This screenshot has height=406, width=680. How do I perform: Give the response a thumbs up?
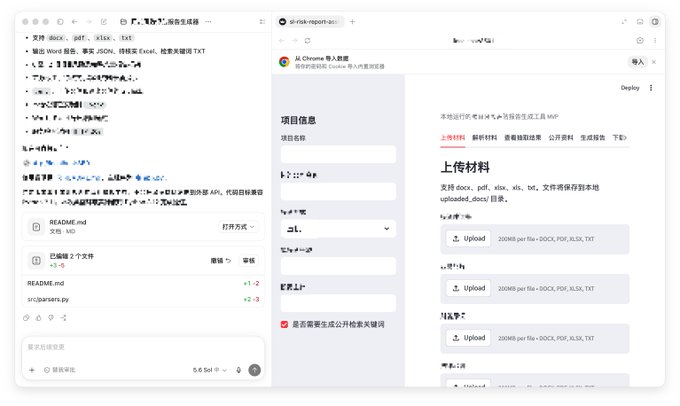(x=39, y=318)
